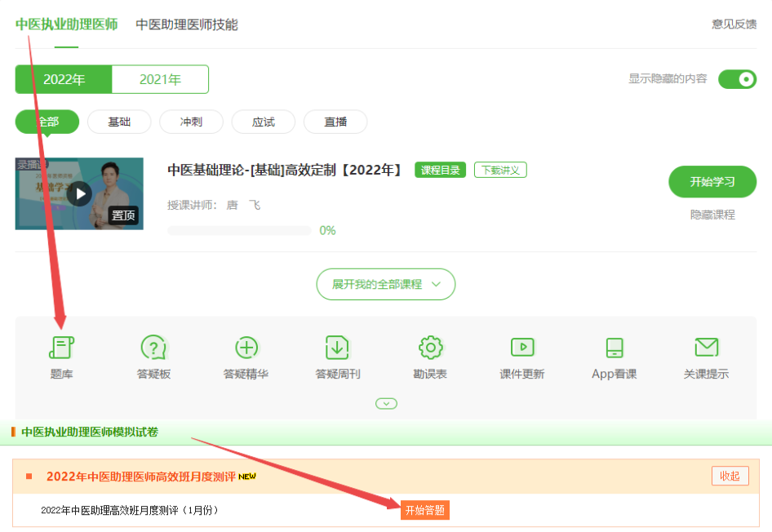
Task: Select the 基础 course filter
Action: pos(119,122)
